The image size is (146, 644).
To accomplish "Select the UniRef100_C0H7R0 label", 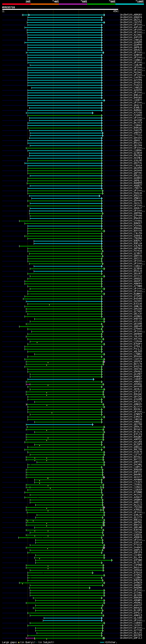I will (131, 78).
